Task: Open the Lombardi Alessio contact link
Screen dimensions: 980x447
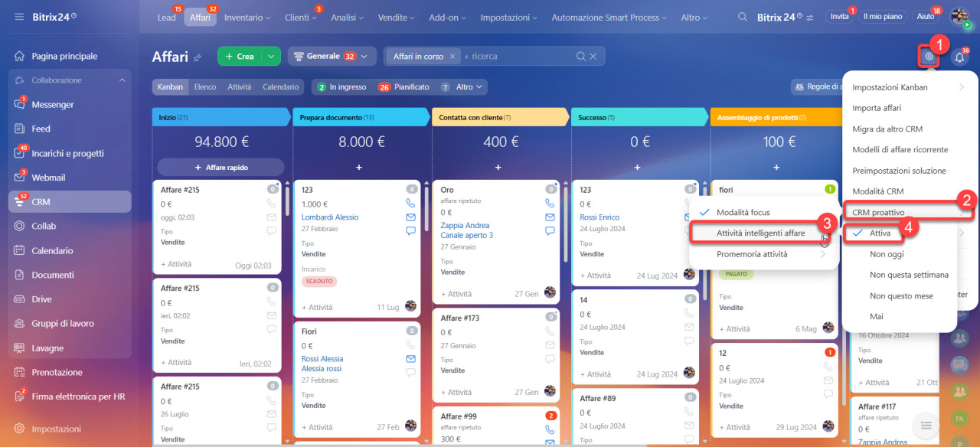Action: (x=330, y=217)
